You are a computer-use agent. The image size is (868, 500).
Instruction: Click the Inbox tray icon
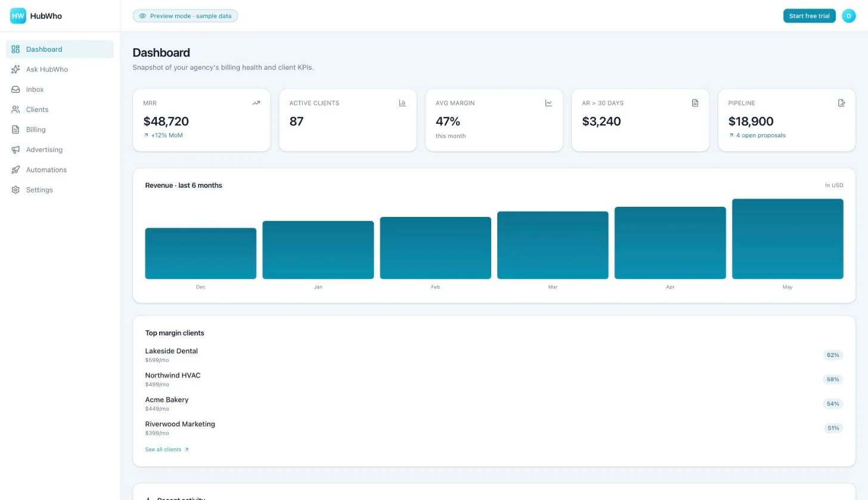(x=15, y=89)
